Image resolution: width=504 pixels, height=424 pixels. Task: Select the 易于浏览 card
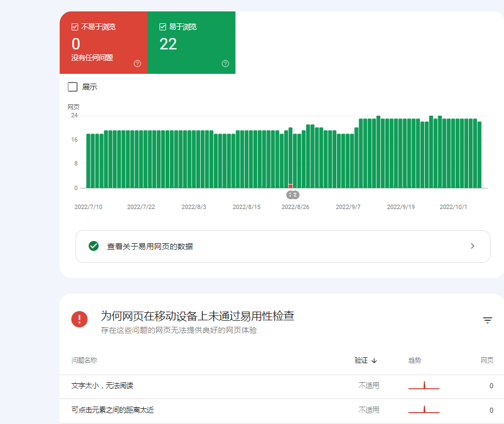pyautogui.click(x=192, y=42)
